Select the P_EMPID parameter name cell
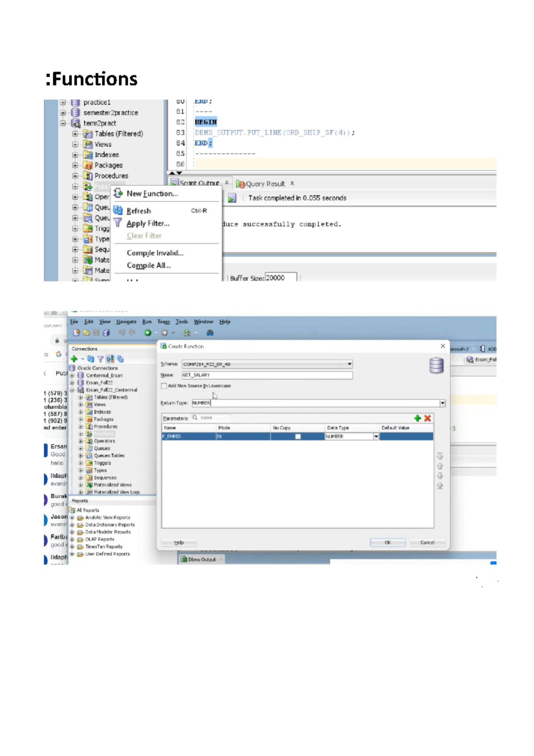The image size is (534, 756). pyautogui.click(x=189, y=437)
